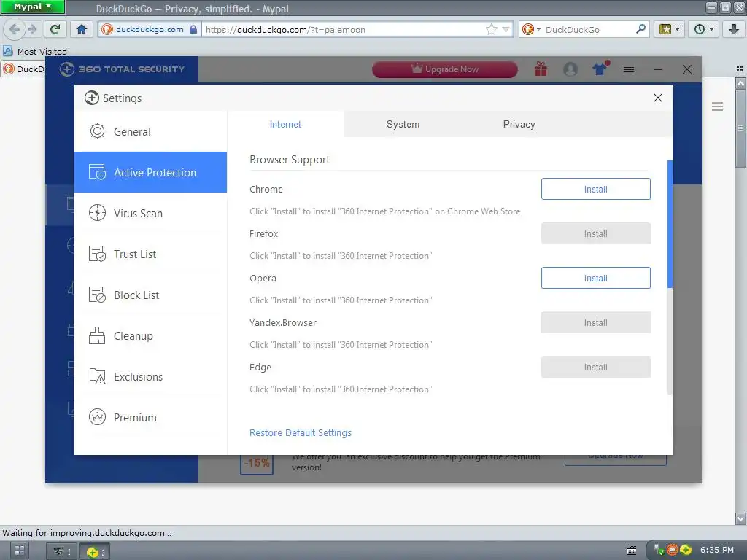This screenshot has height=560, width=747.
Task: Click orange tray icon
Action: point(672,550)
